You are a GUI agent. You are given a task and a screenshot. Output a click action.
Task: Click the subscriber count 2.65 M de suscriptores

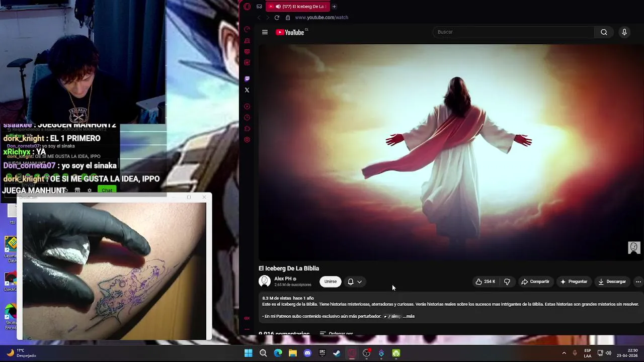[x=293, y=285]
